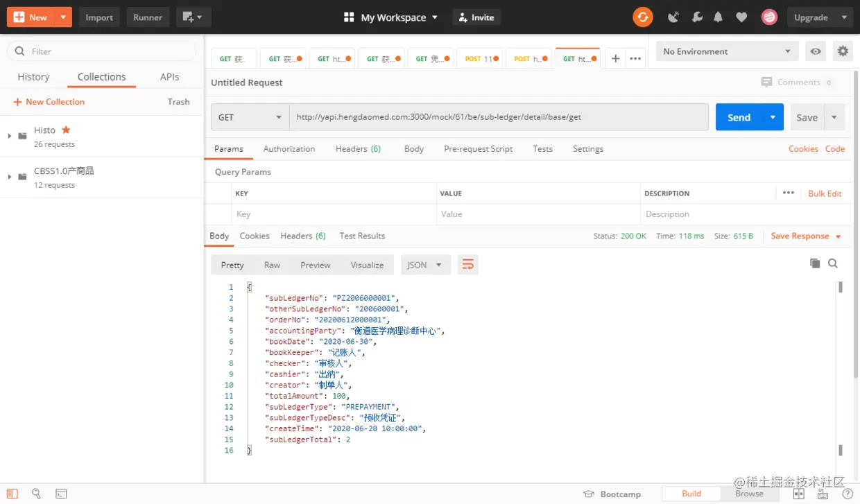Image resolution: width=860 pixels, height=504 pixels.
Task: Click the workspace grid icon
Action: pos(350,17)
